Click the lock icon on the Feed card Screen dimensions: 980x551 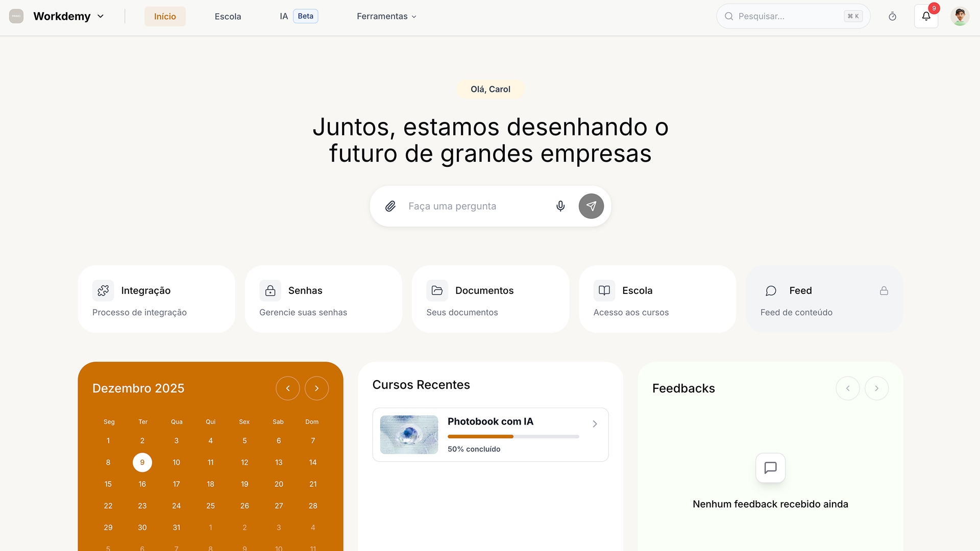tap(885, 290)
